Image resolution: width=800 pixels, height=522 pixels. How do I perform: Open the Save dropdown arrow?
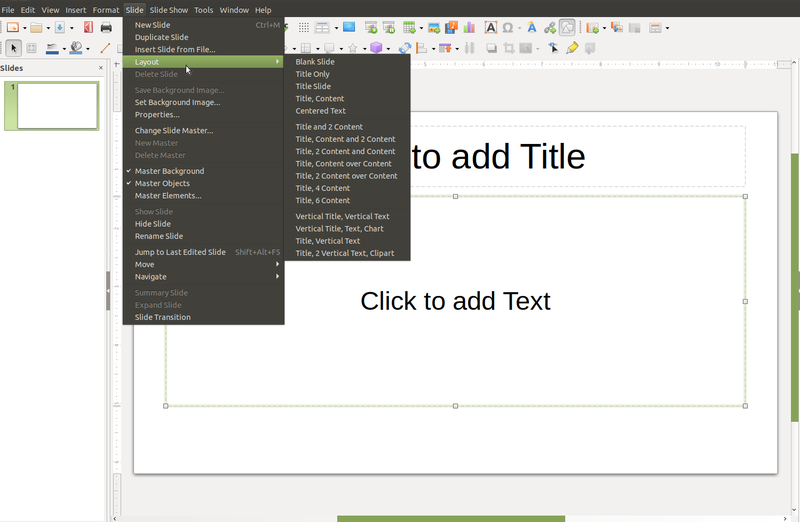pos(71,28)
